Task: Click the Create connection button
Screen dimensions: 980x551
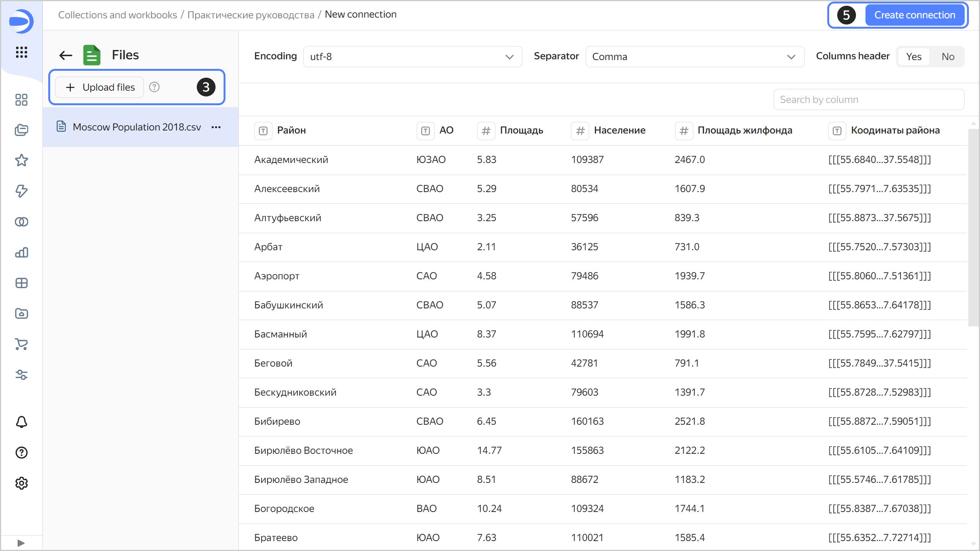Action: pos(915,15)
